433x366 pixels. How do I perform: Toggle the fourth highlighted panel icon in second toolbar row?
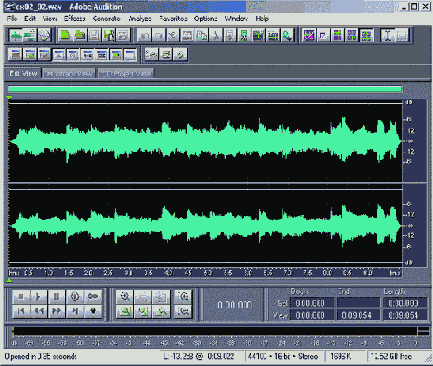(59, 54)
